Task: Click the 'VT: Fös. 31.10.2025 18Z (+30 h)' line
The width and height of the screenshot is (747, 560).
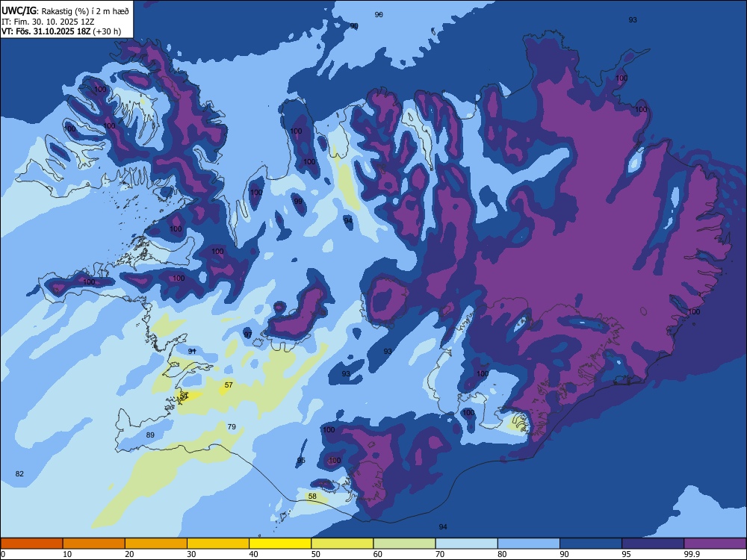Action: [61, 31]
